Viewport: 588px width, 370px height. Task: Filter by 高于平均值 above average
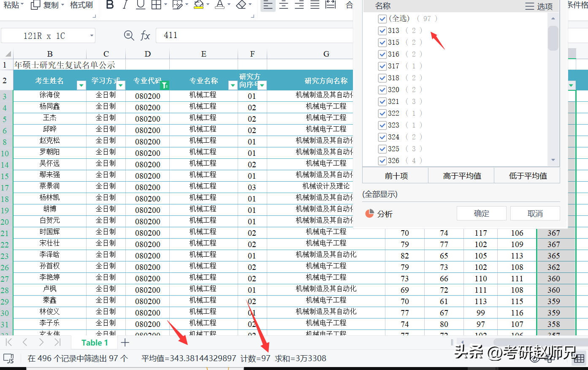(462, 176)
